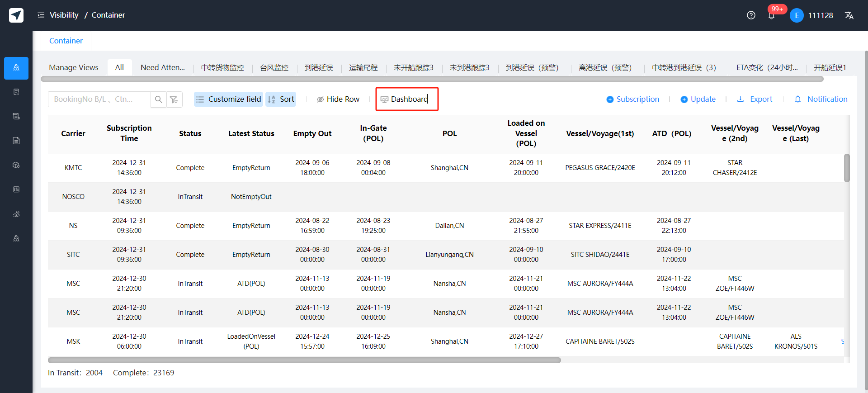Viewport: 868px width, 393px height.
Task: Click the Sort button
Action: [x=281, y=99]
